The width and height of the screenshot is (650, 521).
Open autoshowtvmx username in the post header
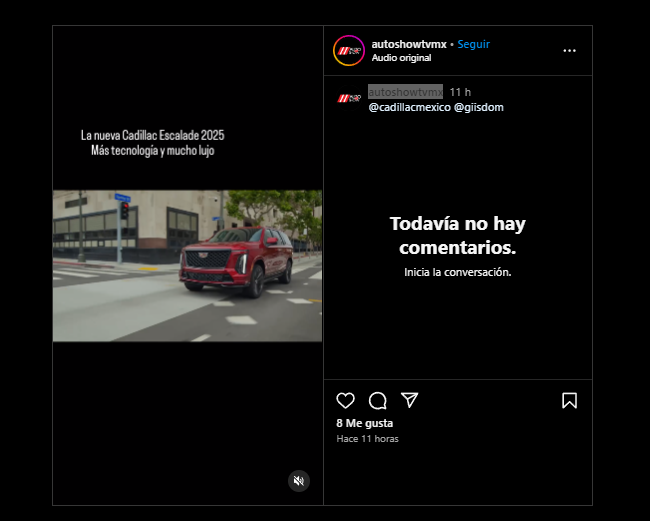coord(409,44)
